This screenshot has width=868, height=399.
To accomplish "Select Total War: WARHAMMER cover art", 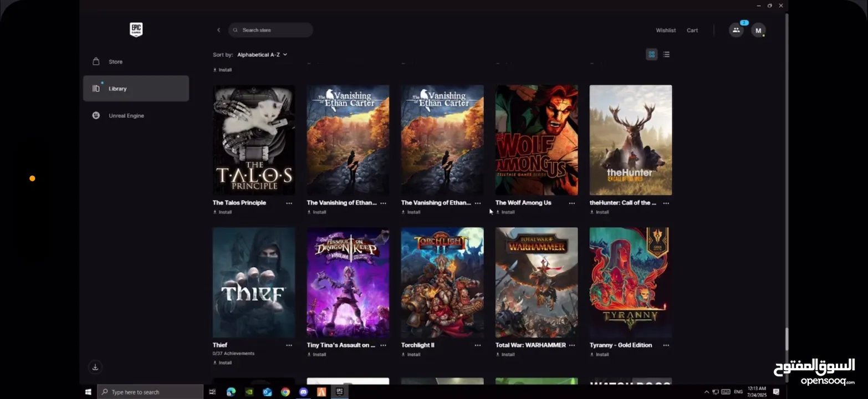I will tap(537, 283).
